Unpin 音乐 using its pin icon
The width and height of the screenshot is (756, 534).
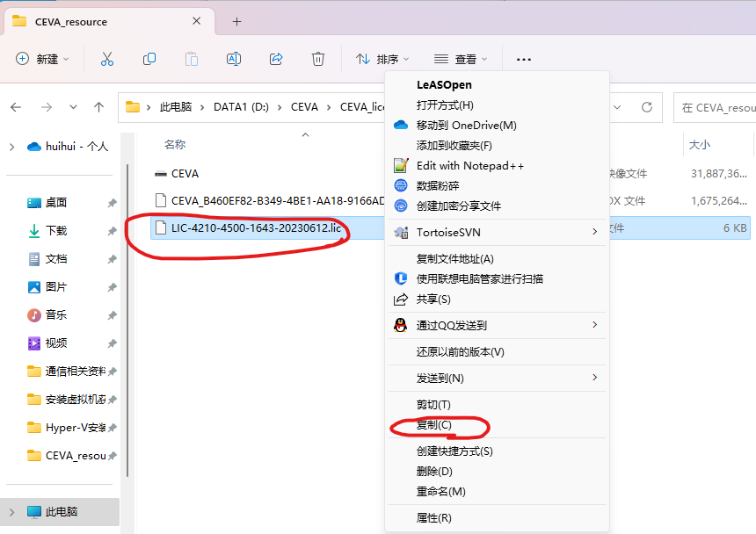(x=112, y=315)
